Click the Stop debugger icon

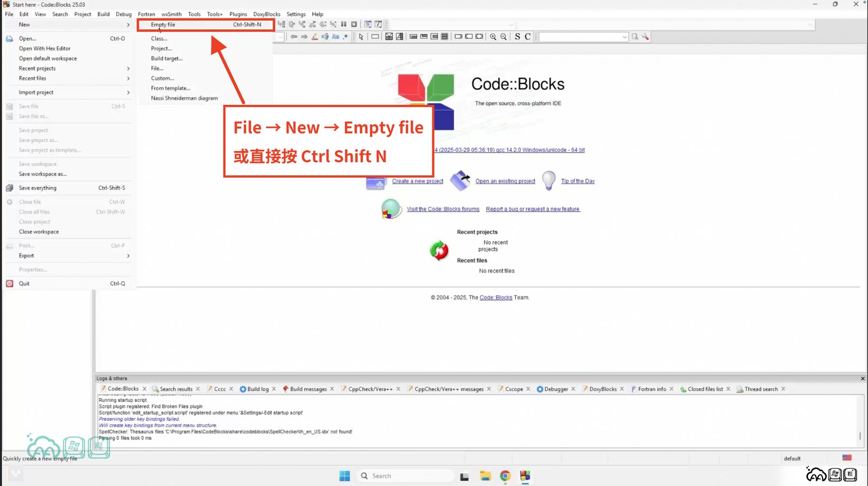click(354, 24)
